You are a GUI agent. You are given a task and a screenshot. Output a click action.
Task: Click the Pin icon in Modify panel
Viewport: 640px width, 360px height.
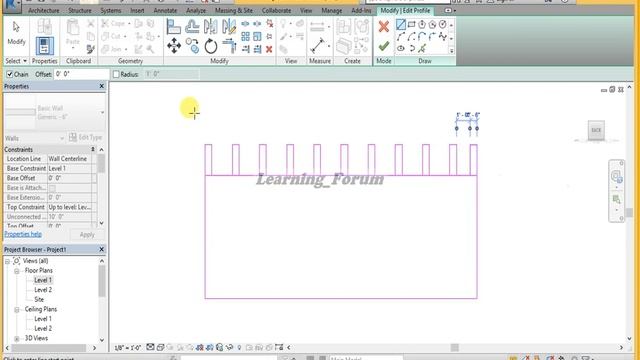pyautogui.click(x=269, y=37)
